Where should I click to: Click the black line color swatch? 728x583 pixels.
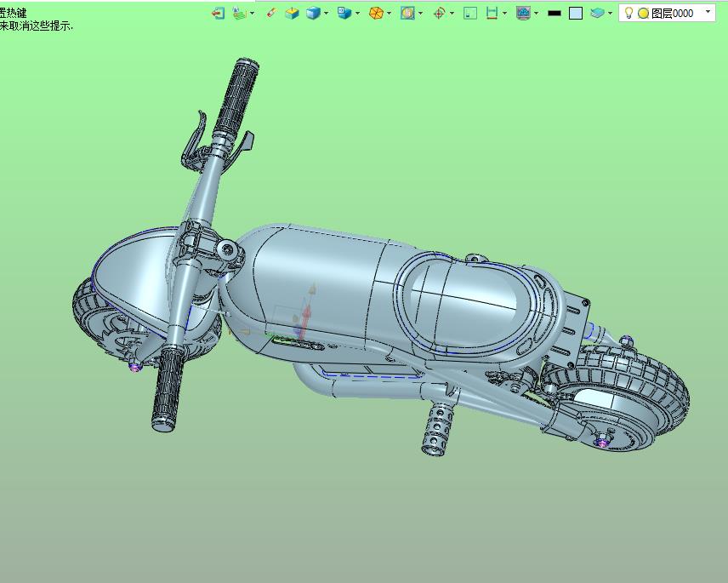click(x=555, y=14)
